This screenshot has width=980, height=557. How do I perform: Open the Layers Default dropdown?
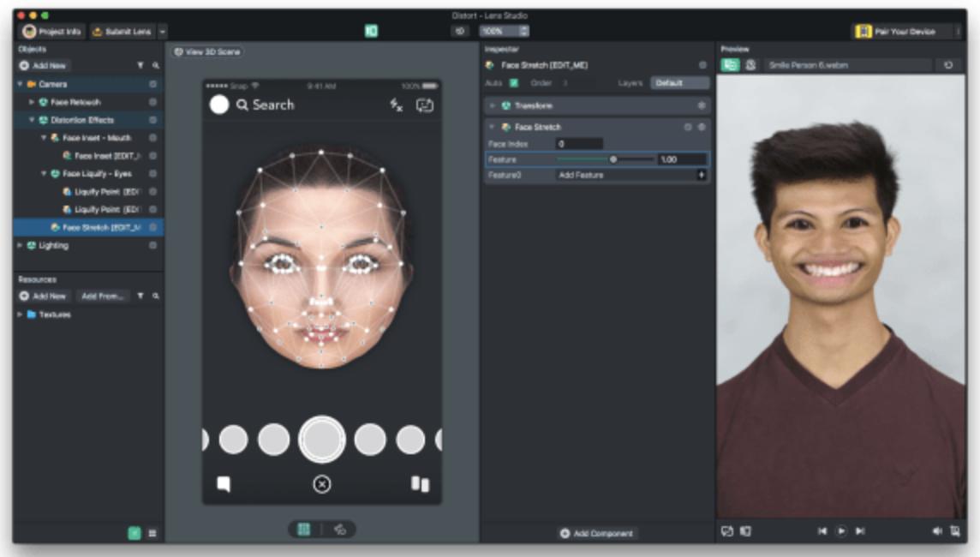point(679,83)
